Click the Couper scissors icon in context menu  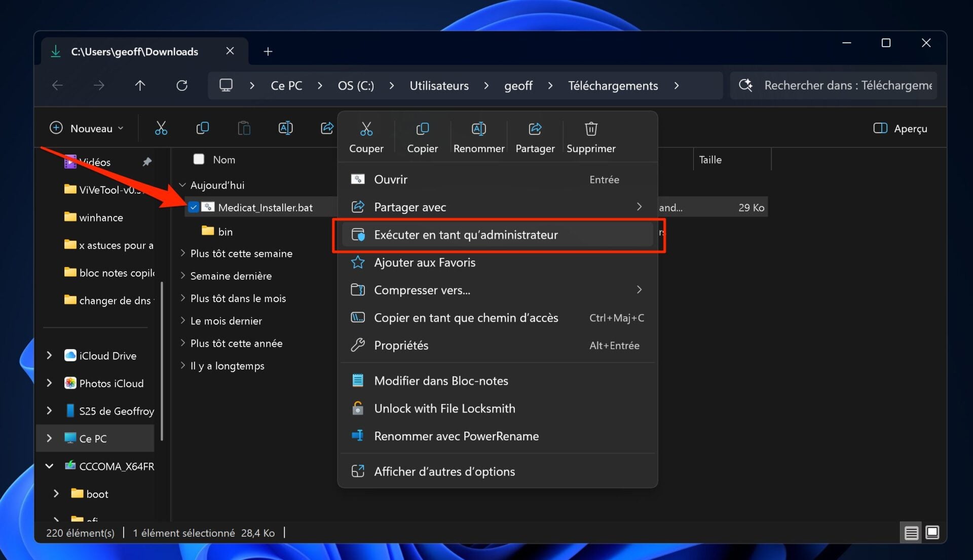coord(366,129)
